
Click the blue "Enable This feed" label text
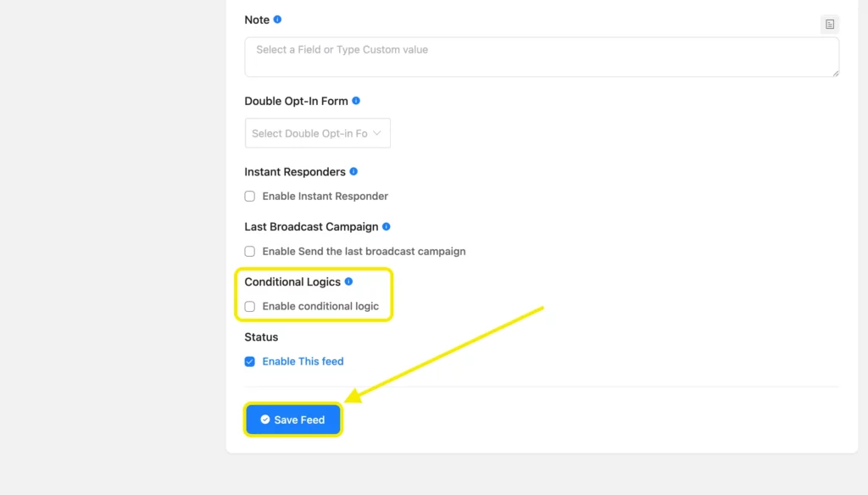point(303,362)
